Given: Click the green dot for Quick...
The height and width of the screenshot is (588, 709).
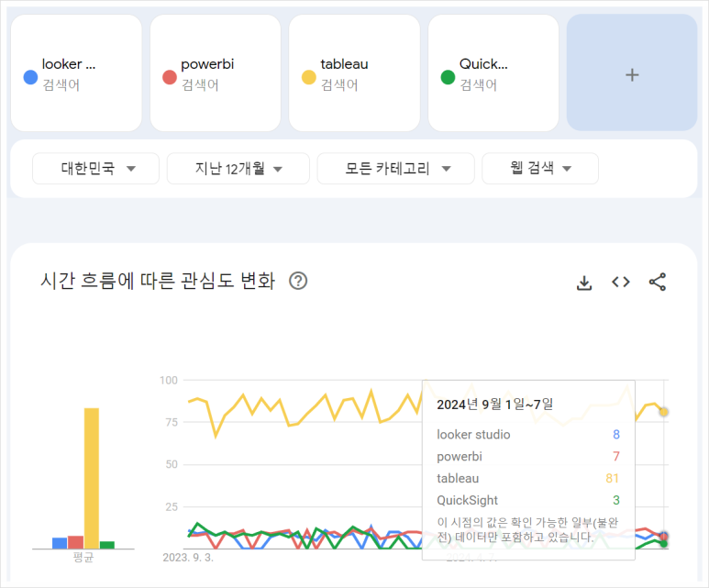Looking at the screenshot, I should pos(448,77).
